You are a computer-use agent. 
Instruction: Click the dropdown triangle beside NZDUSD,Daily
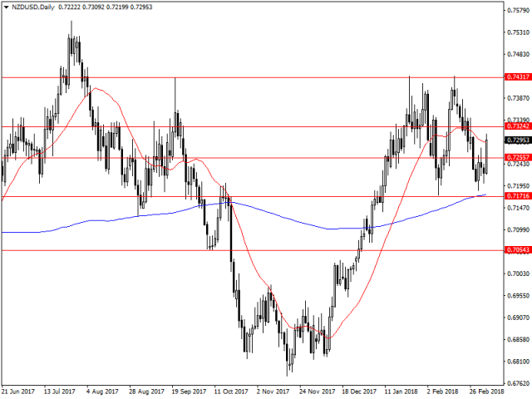(7, 7)
